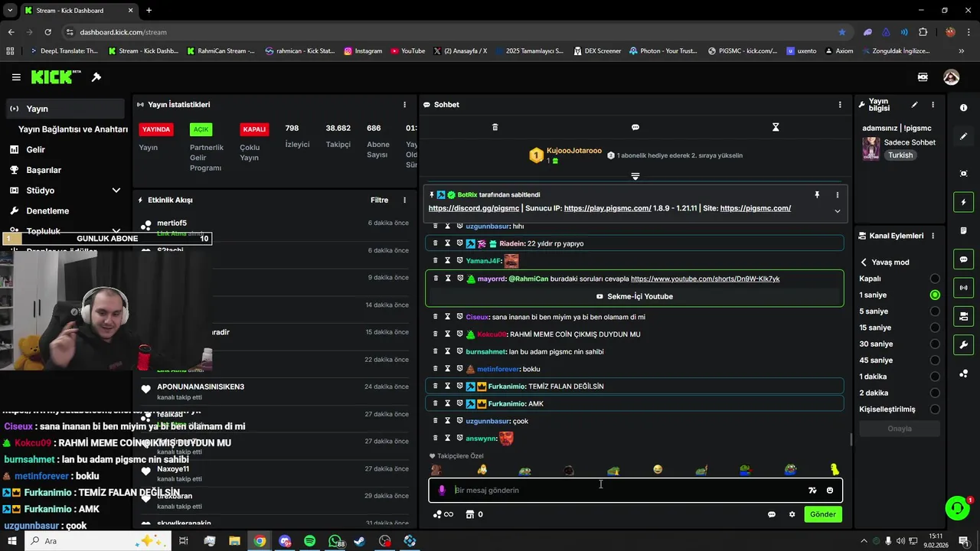Open the green support headset bubble
The height and width of the screenshot is (551, 980).
click(x=957, y=508)
